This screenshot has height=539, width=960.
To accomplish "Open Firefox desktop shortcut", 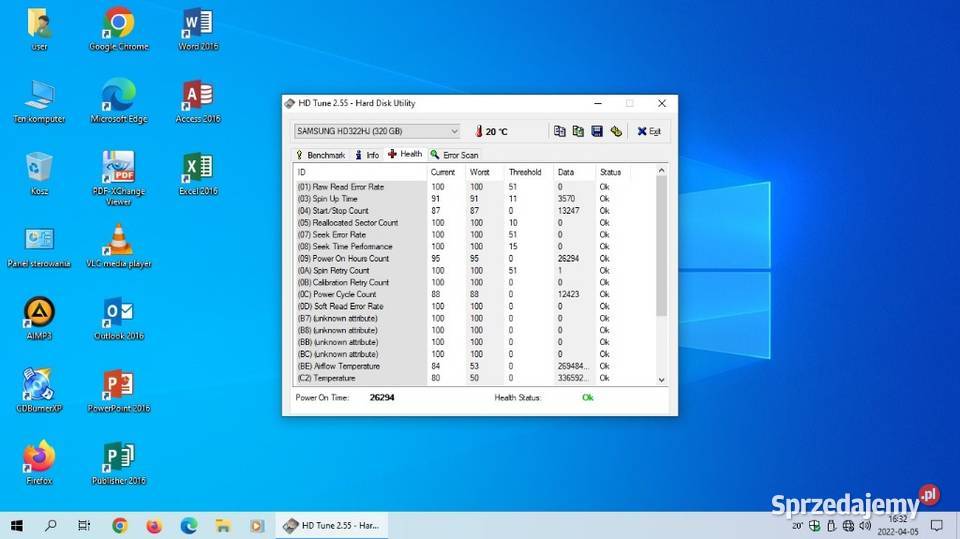I will point(39,463).
